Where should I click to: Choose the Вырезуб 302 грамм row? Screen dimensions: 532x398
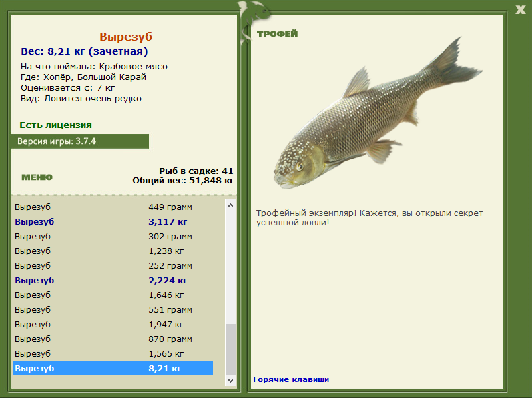click(112, 236)
